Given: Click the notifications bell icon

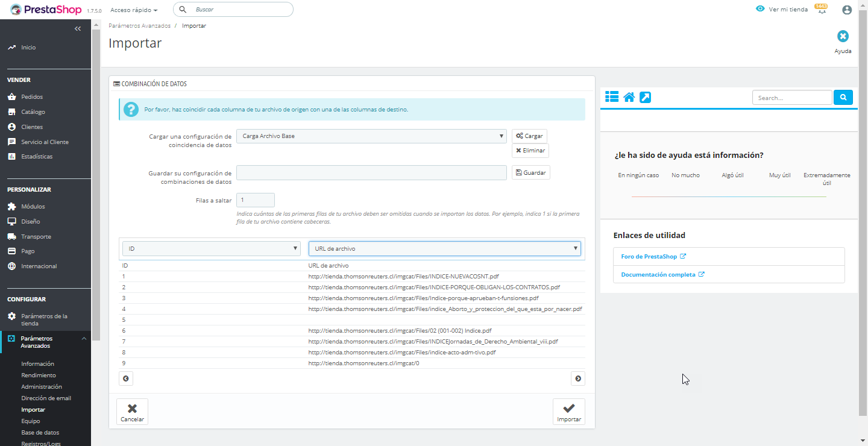Looking at the screenshot, I should 821,10.
